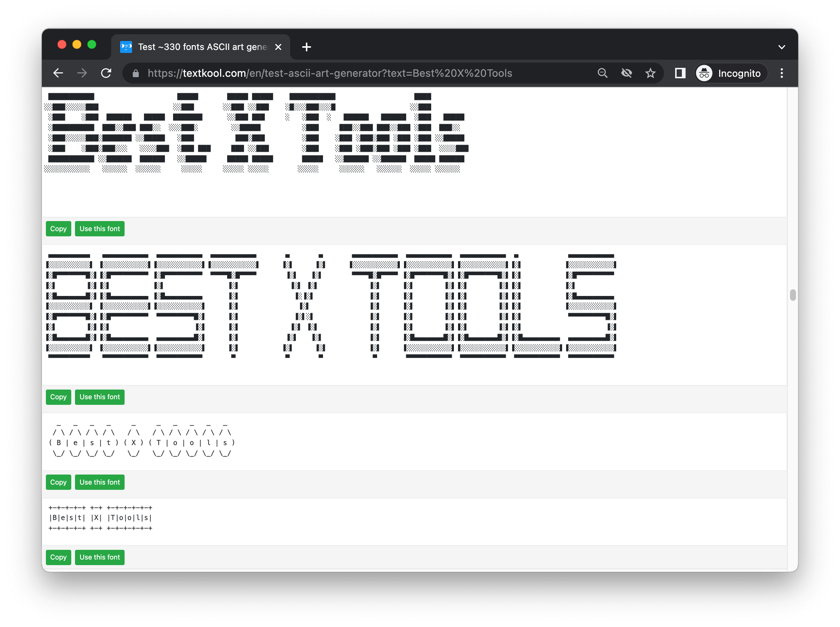
Task: Open a new tab with plus
Action: 306,47
